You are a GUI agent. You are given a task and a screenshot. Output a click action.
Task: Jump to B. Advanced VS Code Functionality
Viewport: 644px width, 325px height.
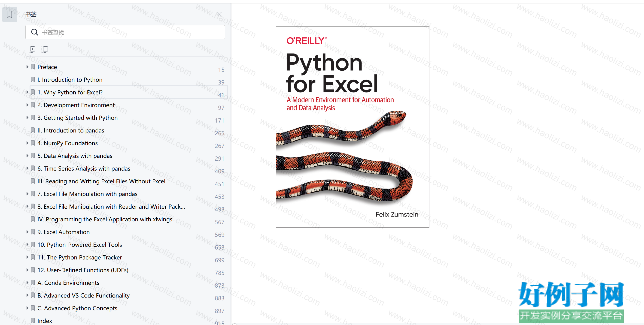tap(83, 295)
